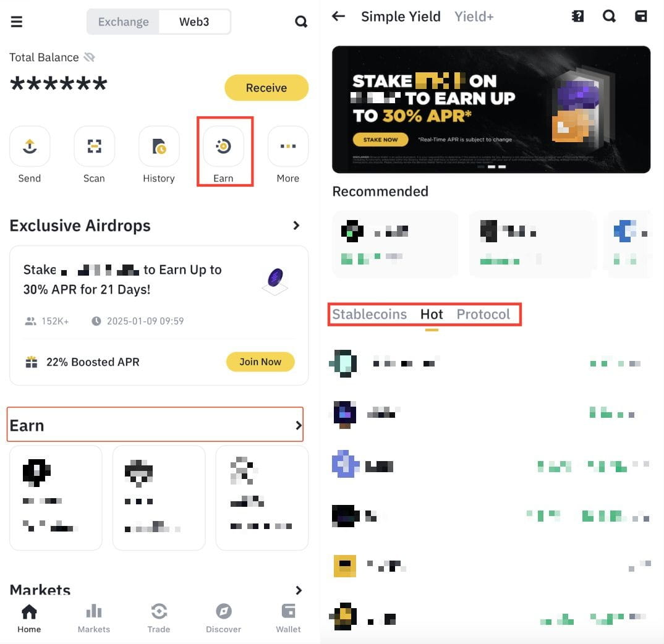Select the Stablecoins tab
Screen dimensions: 664x644
pyautogui.click(x=369, y=314)
